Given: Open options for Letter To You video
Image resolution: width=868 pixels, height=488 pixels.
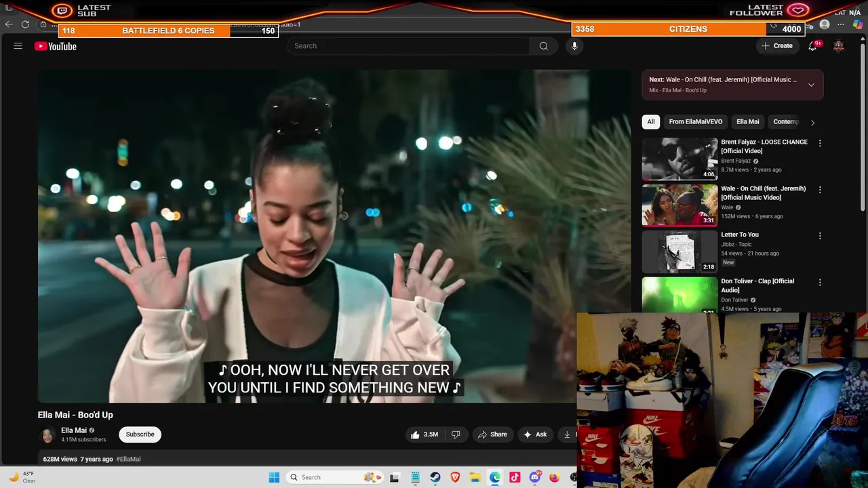Looking at the screenshot, I should pos(820,236).
